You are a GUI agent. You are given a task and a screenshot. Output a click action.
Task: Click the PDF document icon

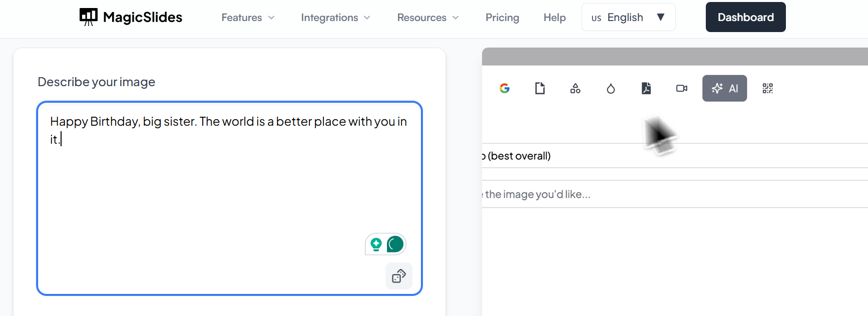coord(646,89)
